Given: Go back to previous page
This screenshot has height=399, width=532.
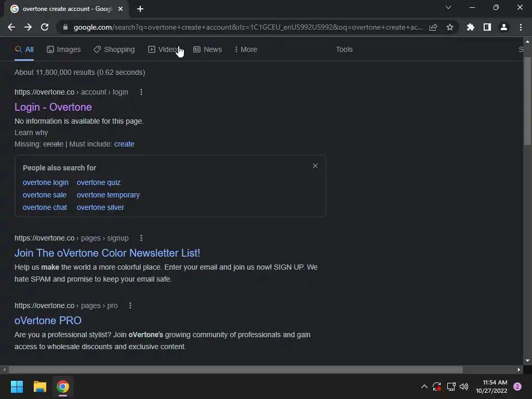Looking at the screenshot, I should coord(11,27).
